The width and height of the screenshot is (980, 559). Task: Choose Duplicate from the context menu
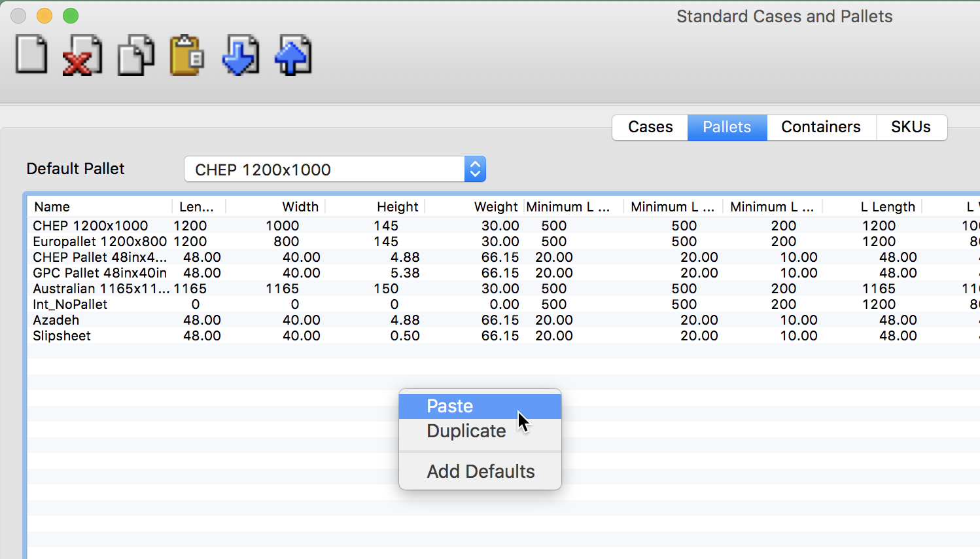coord(480,431)
